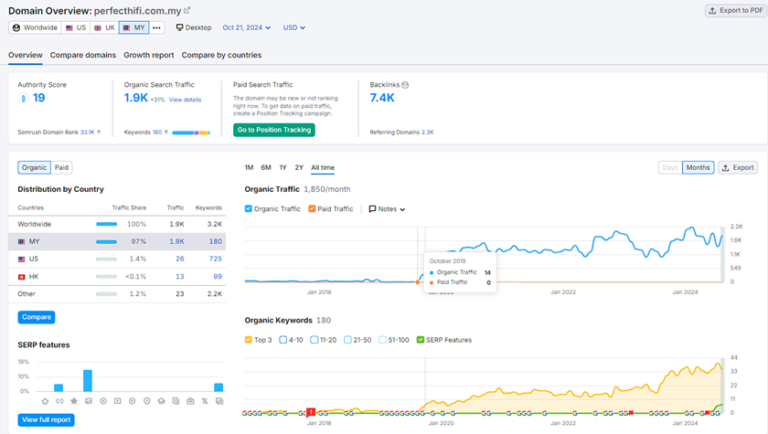Viewport: 768px width, 434px height.
Task: Select the MY flag database
Action: (134, 28)
